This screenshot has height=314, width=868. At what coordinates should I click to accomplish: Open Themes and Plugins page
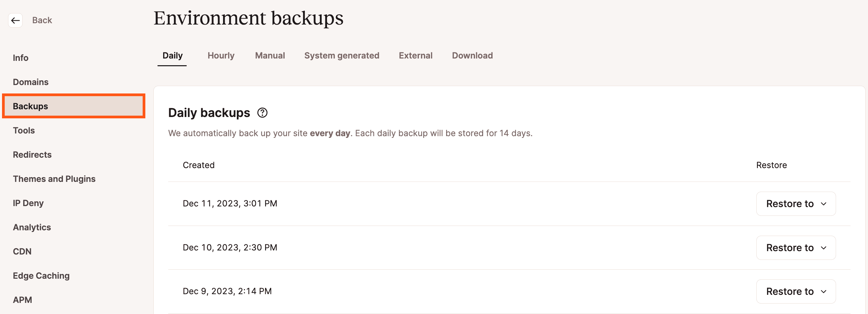54,179
